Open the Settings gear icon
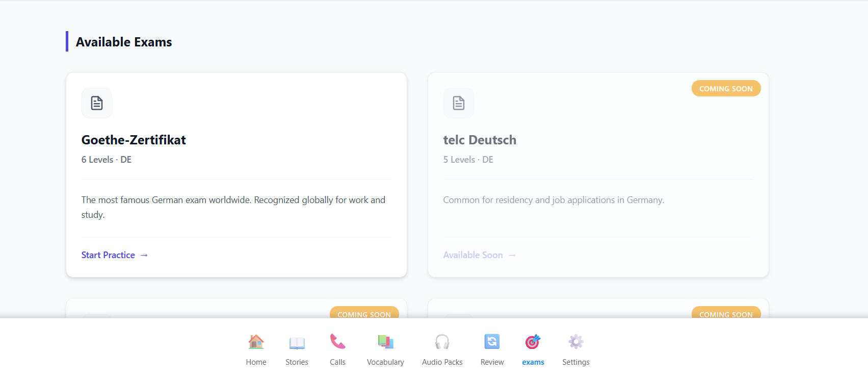This screenshot has height=378, width=868. coord(575,342)
